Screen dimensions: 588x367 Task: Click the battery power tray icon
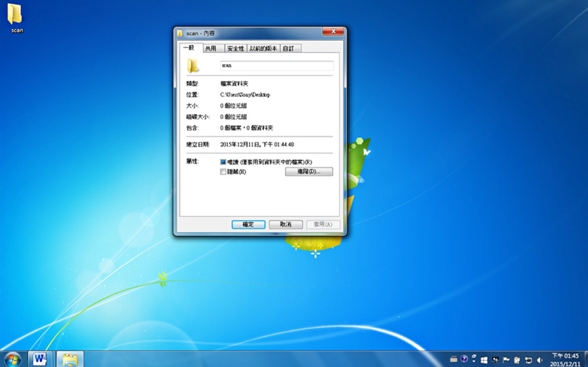(x=517, y=360)
